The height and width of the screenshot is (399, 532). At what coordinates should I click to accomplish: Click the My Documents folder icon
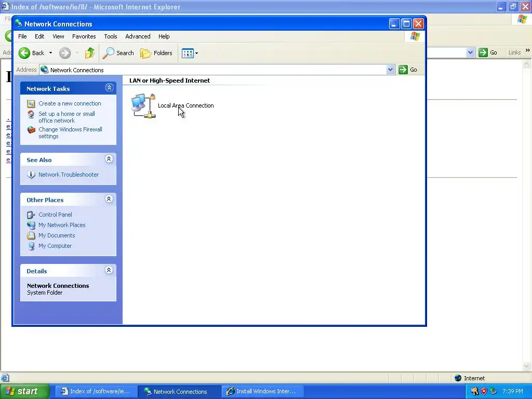pos(31,235)
